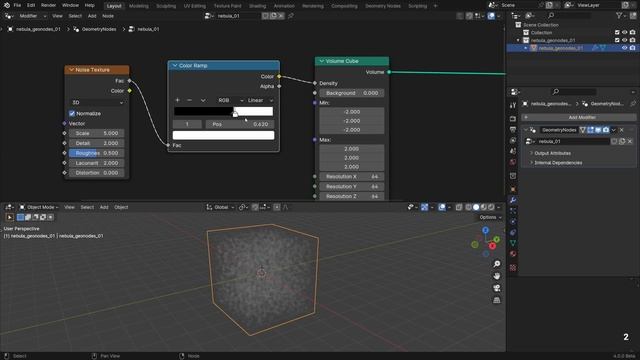Click the Scale 5.000 field in Noise Texture
The width and height of the screenshot is (640, 360).
(x=97, y=133)
